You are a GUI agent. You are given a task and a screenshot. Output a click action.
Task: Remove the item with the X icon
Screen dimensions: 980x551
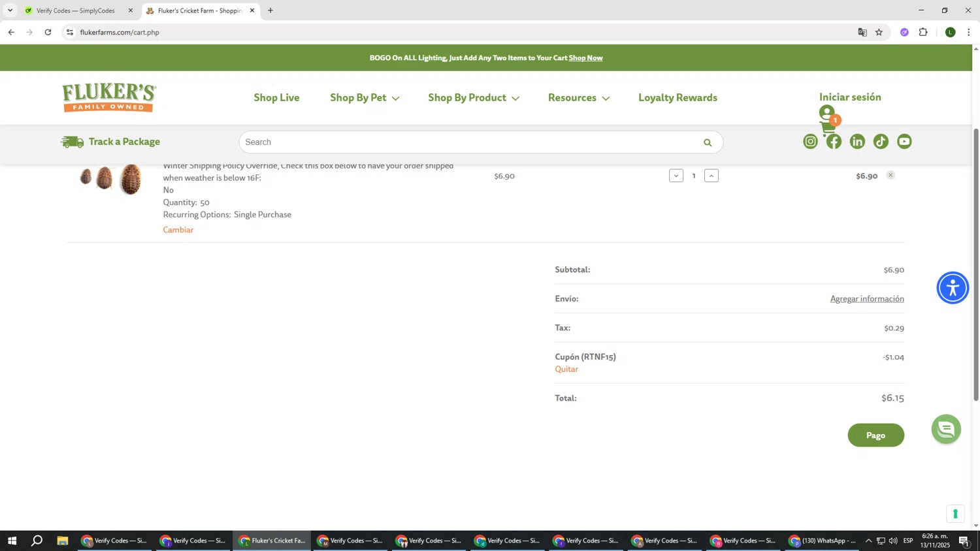click(x=890, y=175)
